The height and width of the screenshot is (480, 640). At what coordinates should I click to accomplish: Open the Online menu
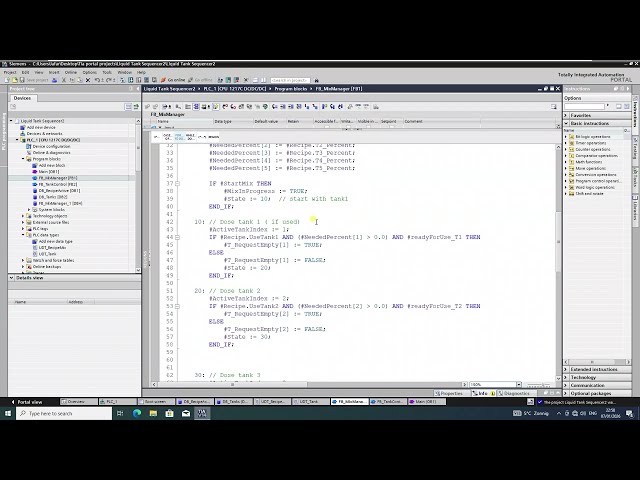[71, 72]
